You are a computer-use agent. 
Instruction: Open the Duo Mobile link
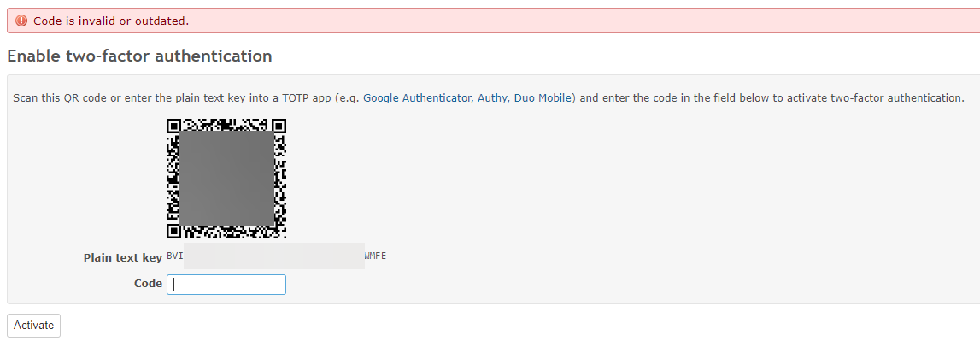(x=543, y=97)
